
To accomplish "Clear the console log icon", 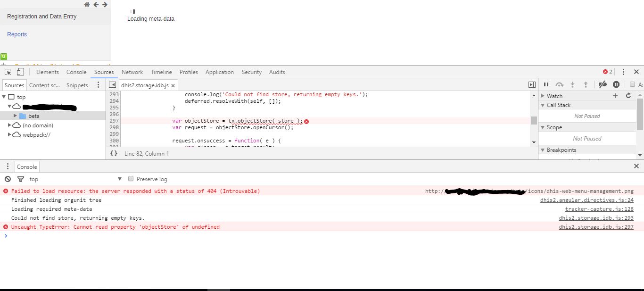I will 8,179.
